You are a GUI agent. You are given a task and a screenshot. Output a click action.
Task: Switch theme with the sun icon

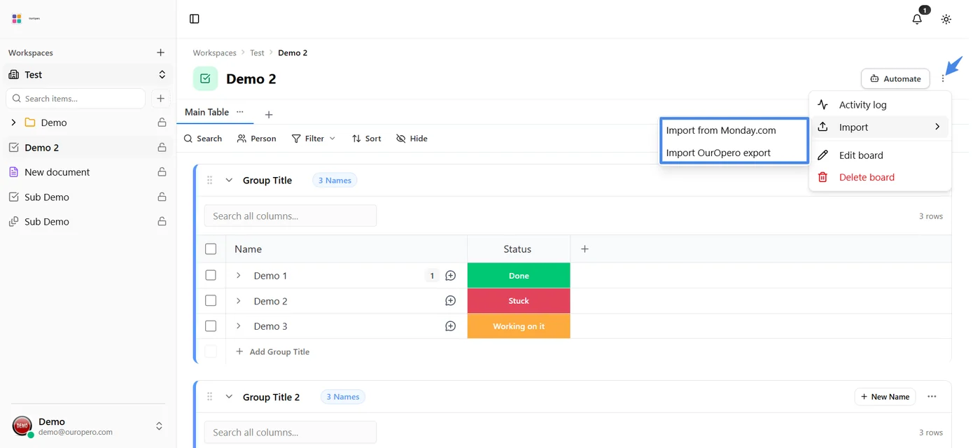[x=946, y=19]
